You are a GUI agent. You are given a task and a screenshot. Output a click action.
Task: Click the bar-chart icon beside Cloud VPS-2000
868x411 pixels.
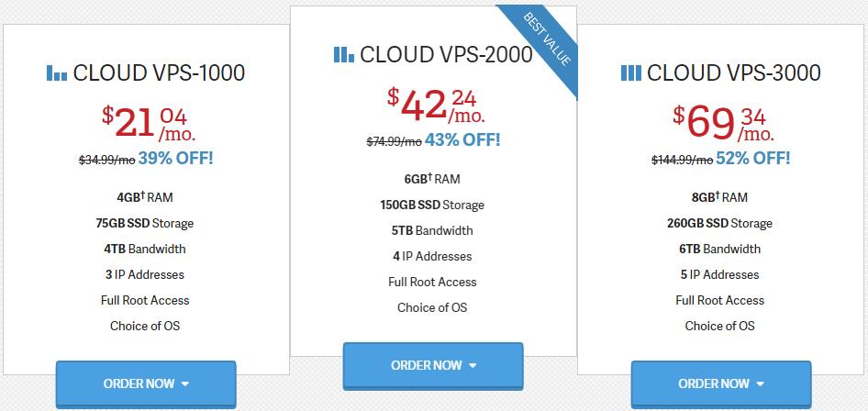coord(344,54)
